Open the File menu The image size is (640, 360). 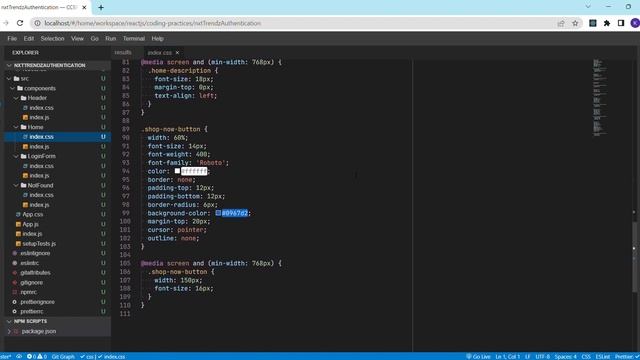[12, 39]
